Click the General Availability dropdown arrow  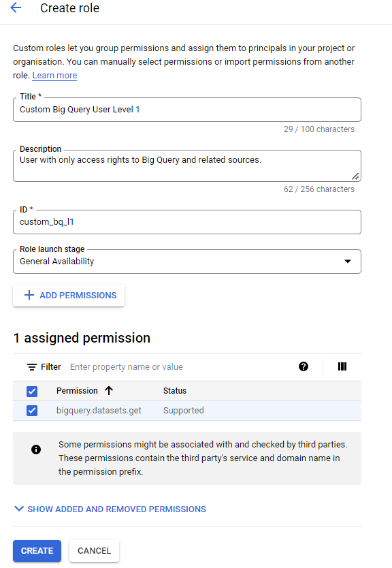[x=348, y=261]
